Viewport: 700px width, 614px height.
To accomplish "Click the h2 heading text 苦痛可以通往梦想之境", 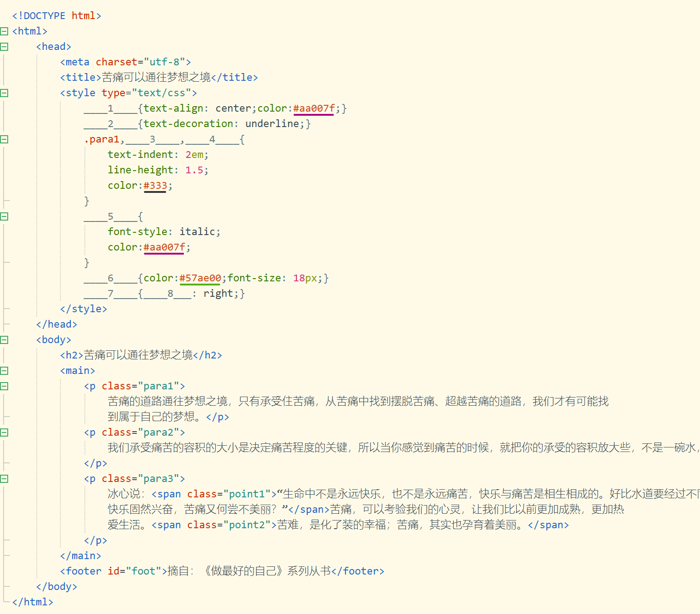I will point(138,355).
